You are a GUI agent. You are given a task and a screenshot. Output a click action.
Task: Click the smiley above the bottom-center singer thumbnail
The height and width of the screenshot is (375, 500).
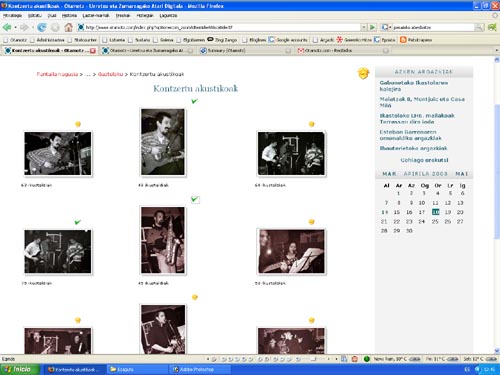195,297
